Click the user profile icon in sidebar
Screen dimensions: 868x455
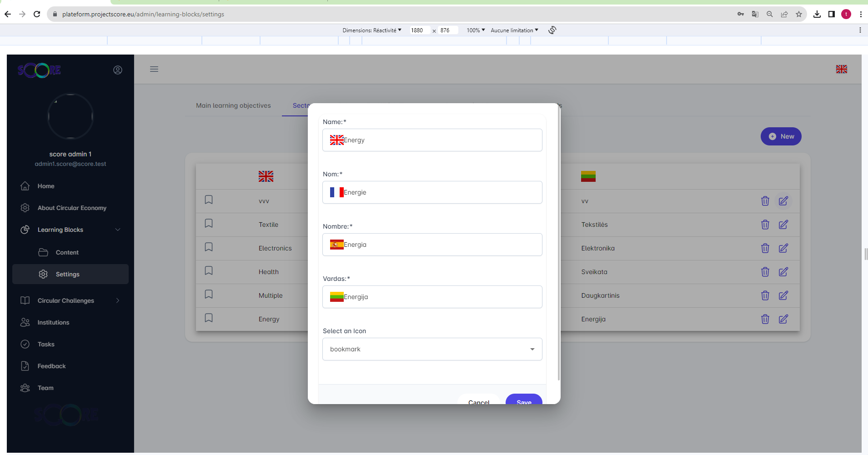[x=118, y=70]
